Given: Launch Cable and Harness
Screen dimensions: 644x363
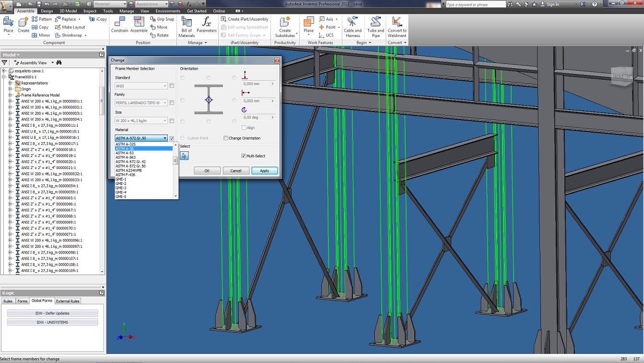Looking at the screenshot, I should point(352,27).
